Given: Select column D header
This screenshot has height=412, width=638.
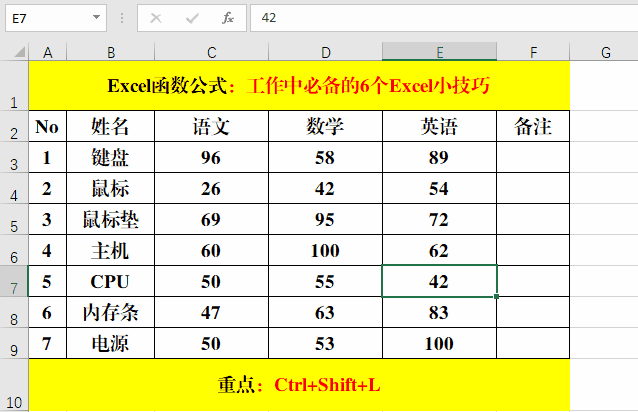Looking at the screenshot, I should tap(326, 52).
